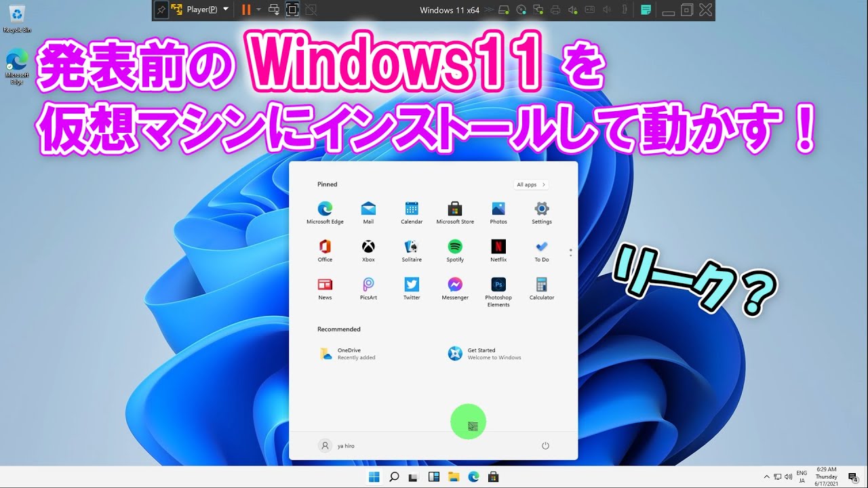
Task: Click the VM printer device icon
Action: tap(556, 9)
